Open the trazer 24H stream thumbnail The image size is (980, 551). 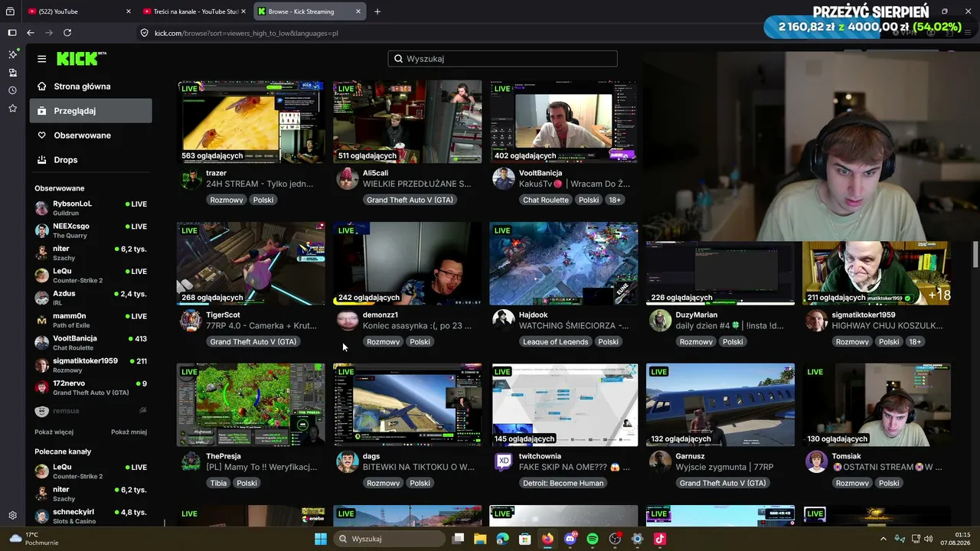(251, 122)
